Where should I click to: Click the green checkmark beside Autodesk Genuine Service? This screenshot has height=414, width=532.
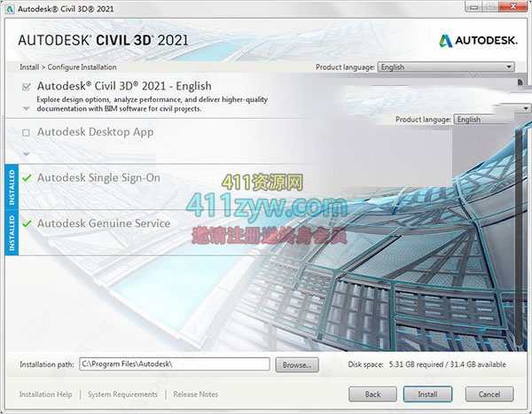click(27, 224)
